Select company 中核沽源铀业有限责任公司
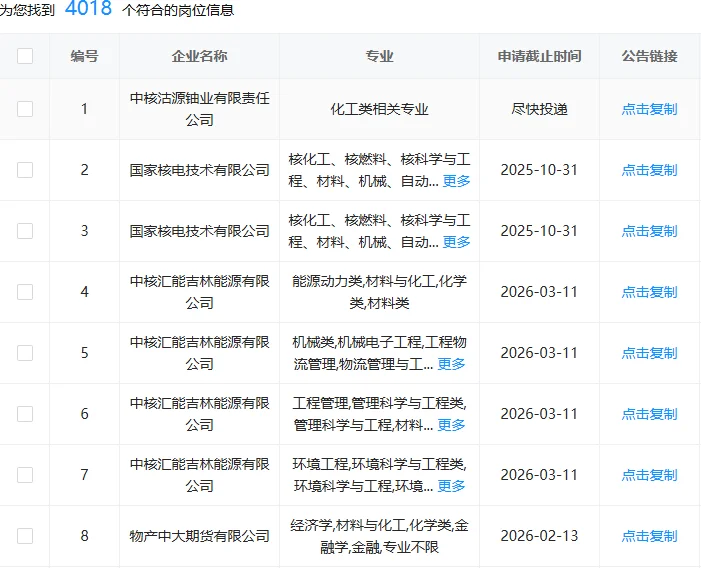Viewport: 701px width, 568px height. pos(199,109)
